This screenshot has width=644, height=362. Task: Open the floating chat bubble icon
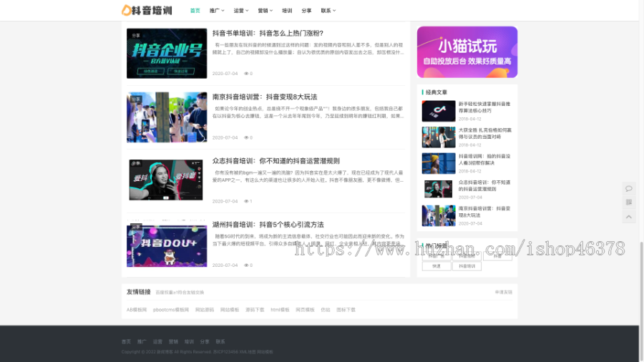[629, 189]
